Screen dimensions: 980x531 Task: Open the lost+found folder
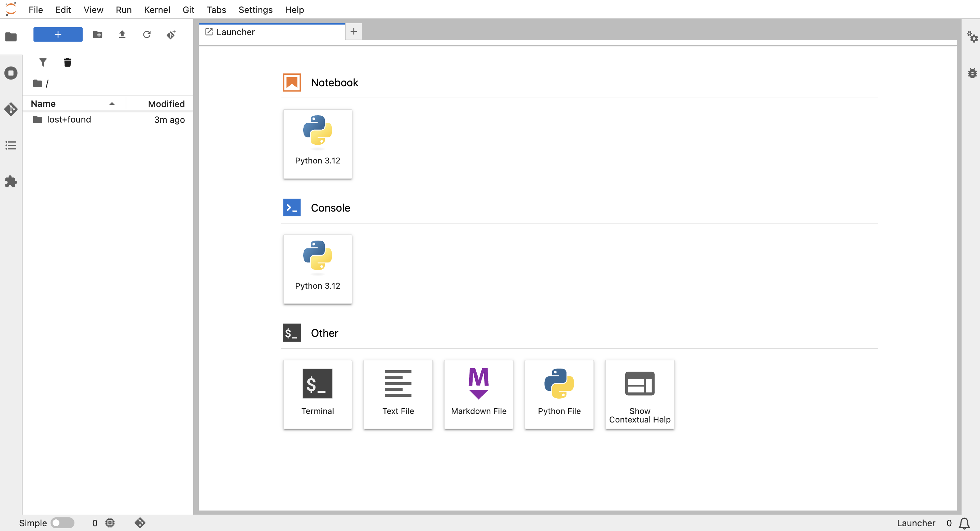coord(69,119)
